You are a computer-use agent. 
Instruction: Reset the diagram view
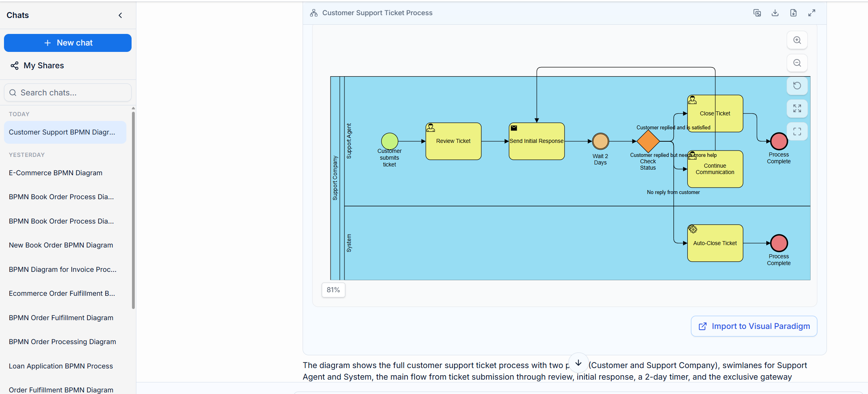point(797,85)
